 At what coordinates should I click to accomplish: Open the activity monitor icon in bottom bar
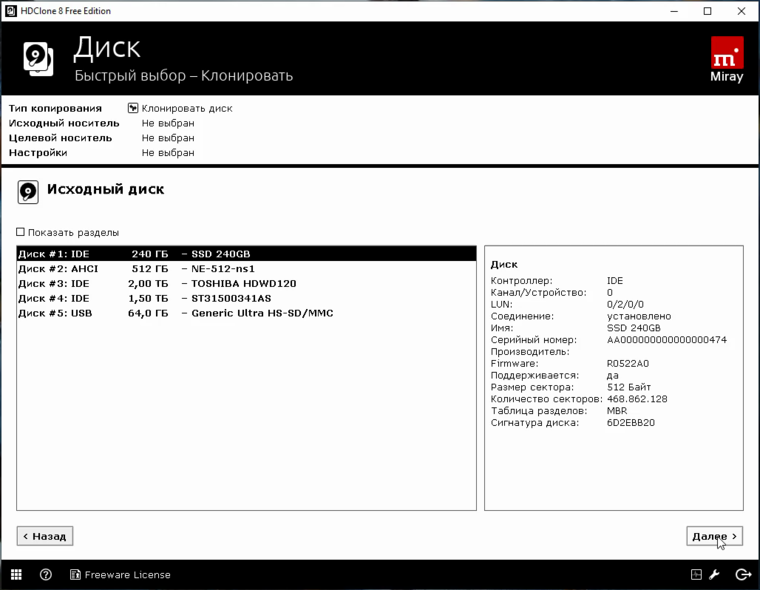point(696,574)
